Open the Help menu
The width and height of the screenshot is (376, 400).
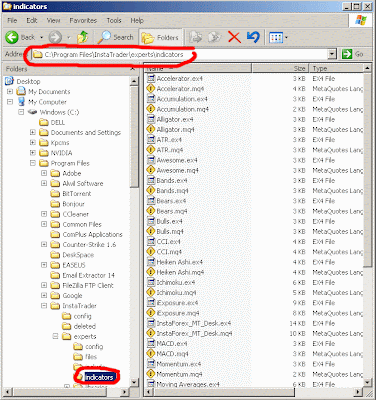[x=137, y=21]
